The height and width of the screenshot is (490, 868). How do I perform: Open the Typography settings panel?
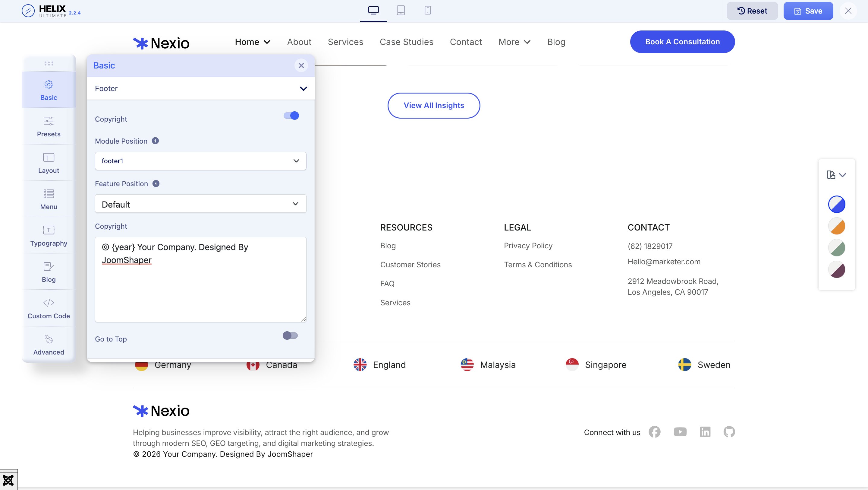(49, 236)
